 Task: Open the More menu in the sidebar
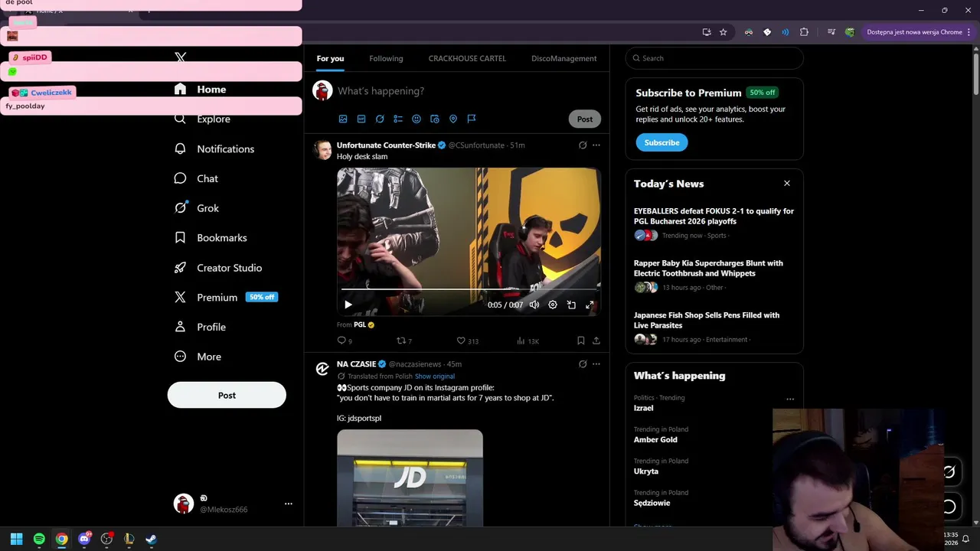198,357
